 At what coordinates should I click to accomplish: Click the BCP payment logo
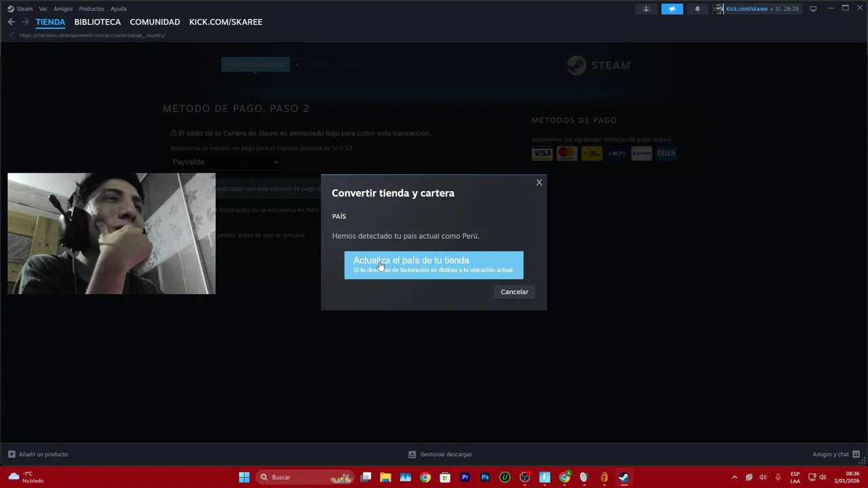(x=616, y=153)
